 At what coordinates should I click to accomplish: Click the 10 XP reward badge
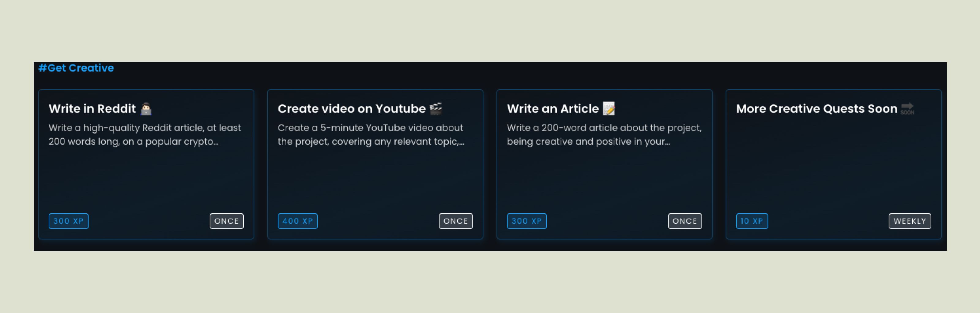[x=752, y=221]
